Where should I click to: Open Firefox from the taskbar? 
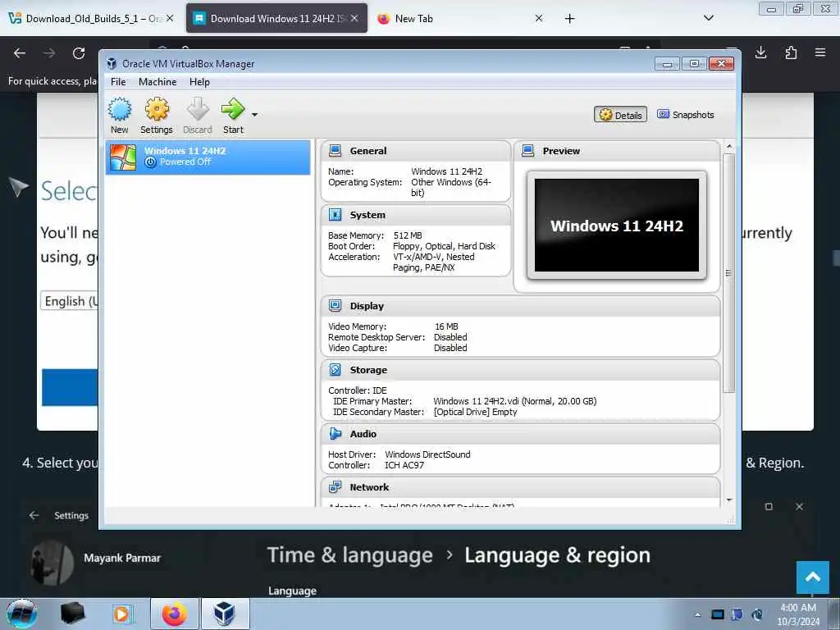[175, 614]
